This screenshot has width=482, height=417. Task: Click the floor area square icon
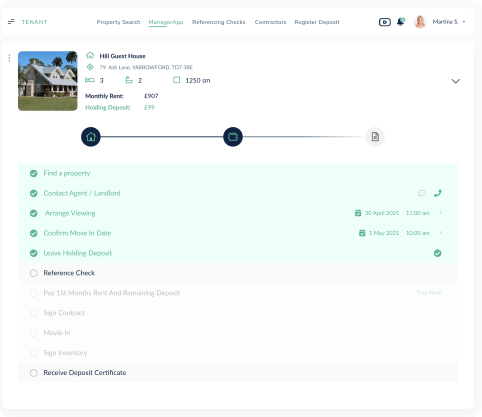point(177,80)
